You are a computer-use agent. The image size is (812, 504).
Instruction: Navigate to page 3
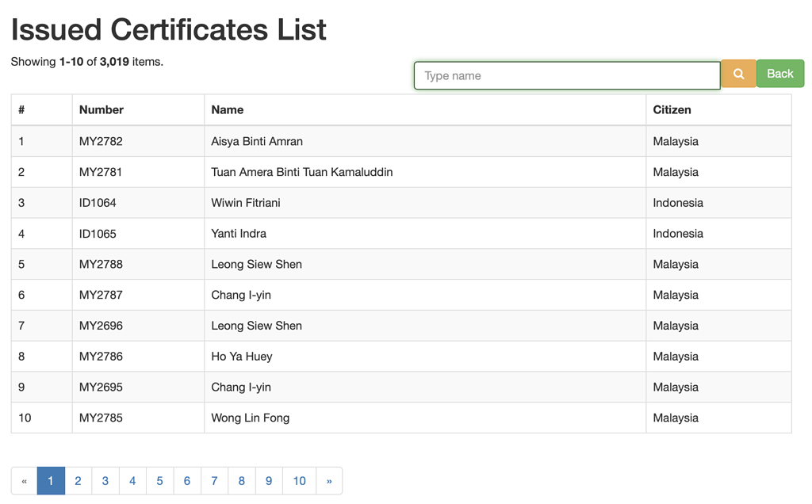[105, 480]
